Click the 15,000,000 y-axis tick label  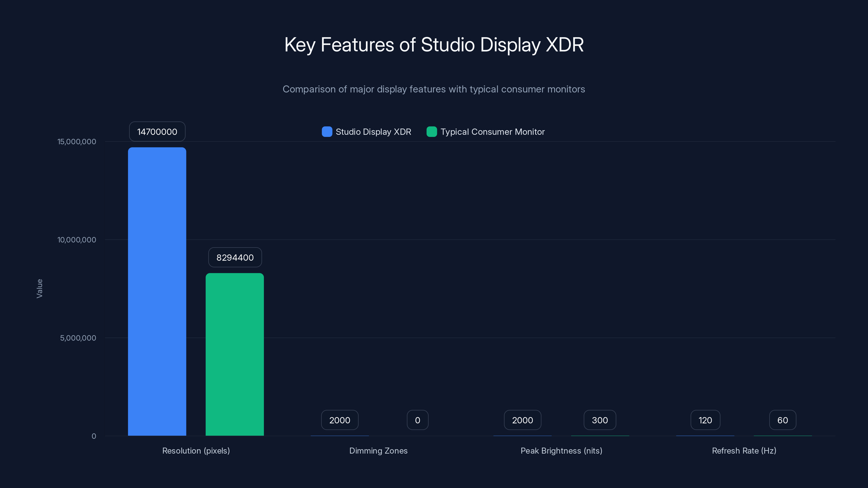pyautogui.click(x=77, y=142)
